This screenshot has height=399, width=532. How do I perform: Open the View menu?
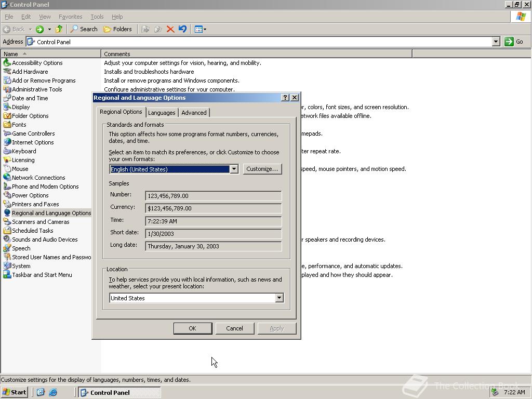tap(45, 17)
